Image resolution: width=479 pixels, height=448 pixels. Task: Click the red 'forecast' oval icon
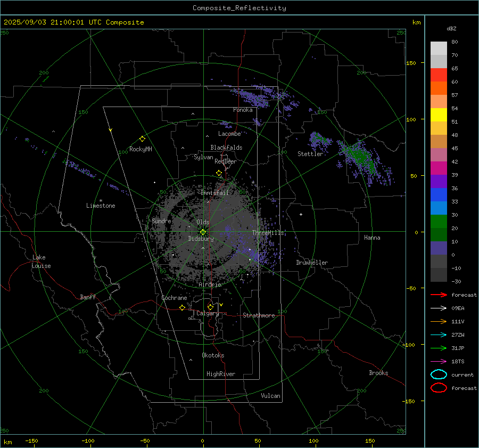(439, 388)
